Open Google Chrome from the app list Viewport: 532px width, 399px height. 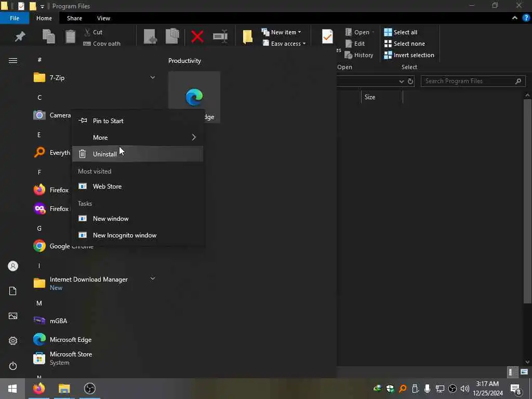(x=63, y=246)
